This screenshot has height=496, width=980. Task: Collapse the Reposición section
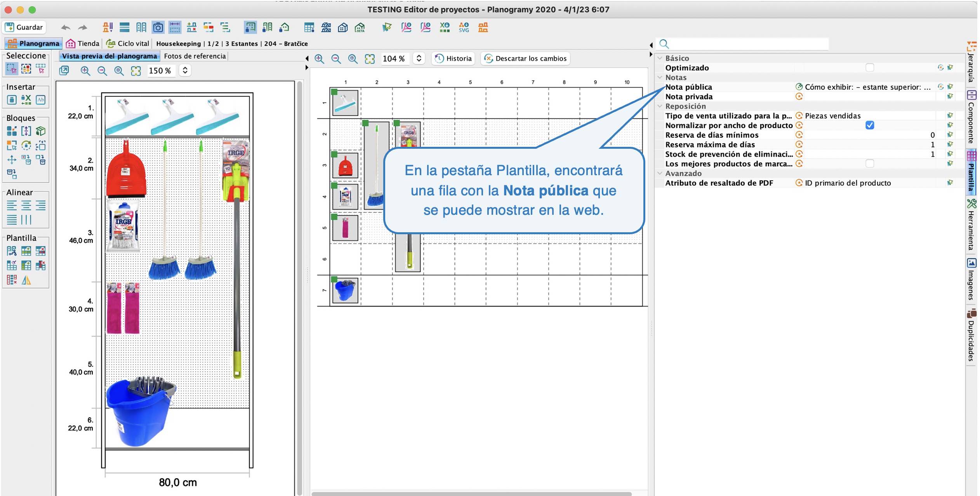click(660, 106)
